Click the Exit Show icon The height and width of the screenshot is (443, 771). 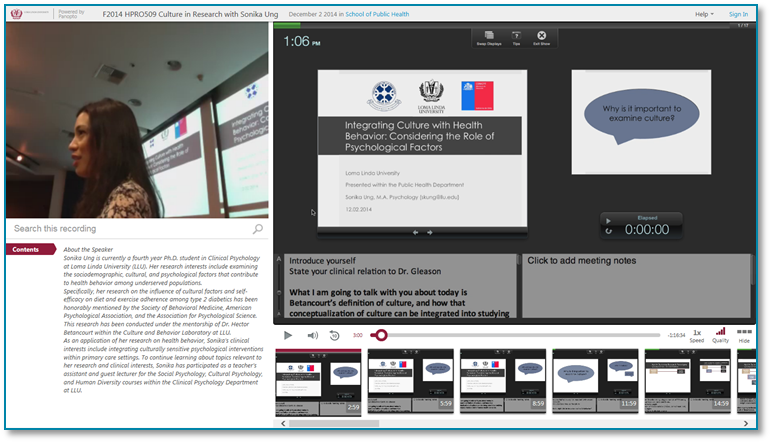541,38
